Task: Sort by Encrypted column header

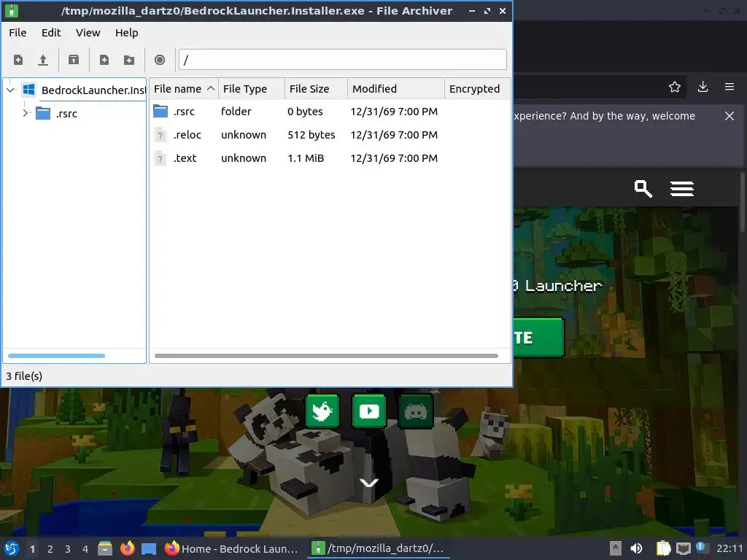Action: [x=477, y=89]
